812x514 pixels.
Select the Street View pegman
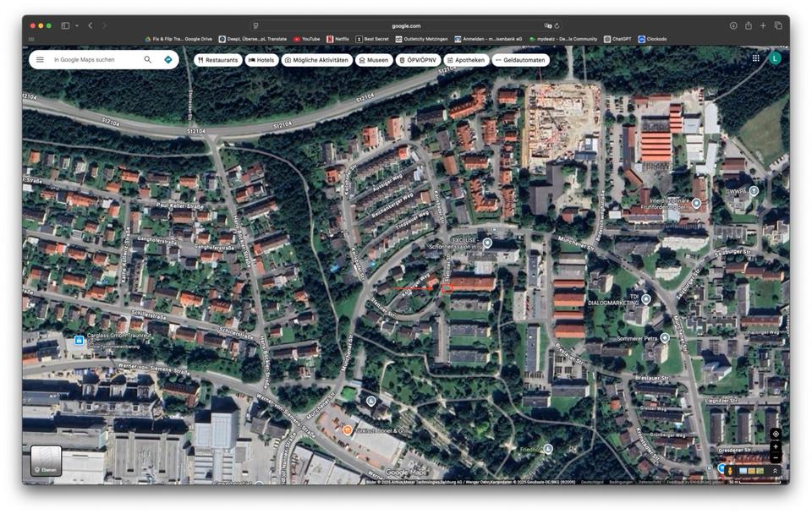[730, 470]
